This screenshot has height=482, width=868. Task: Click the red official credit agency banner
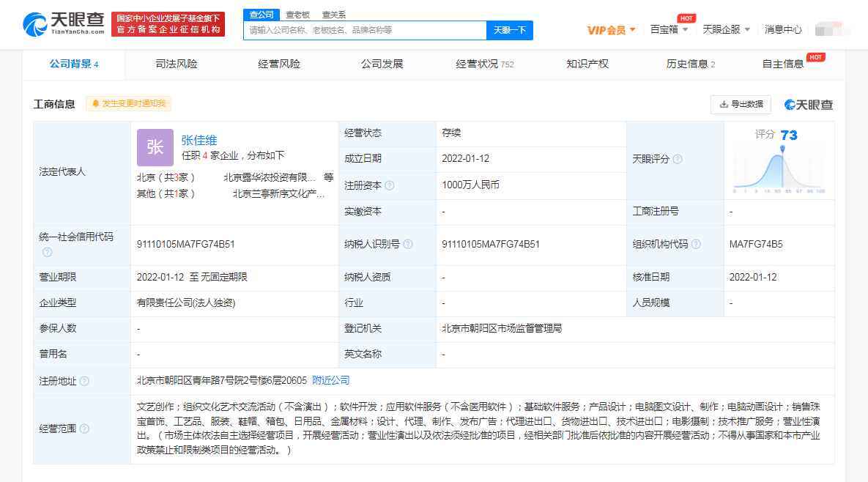tap(168, 24)
